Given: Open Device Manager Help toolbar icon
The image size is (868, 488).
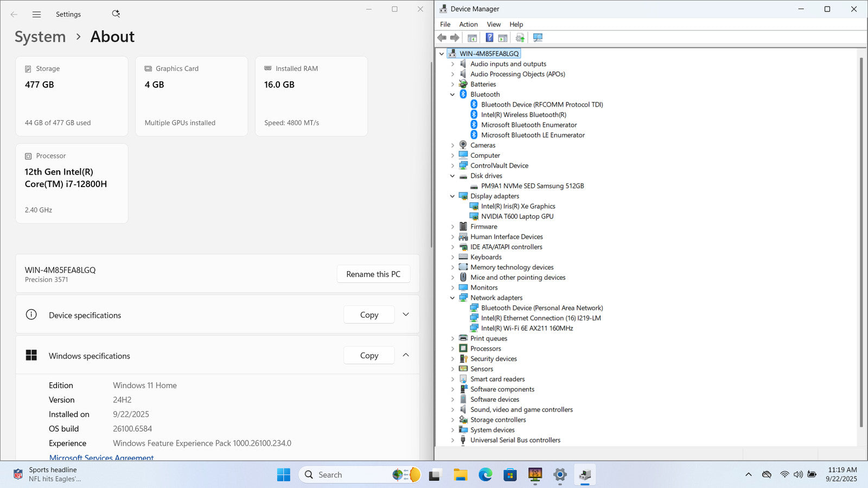Looking at the screenshot, I should (x=489, y=38).
